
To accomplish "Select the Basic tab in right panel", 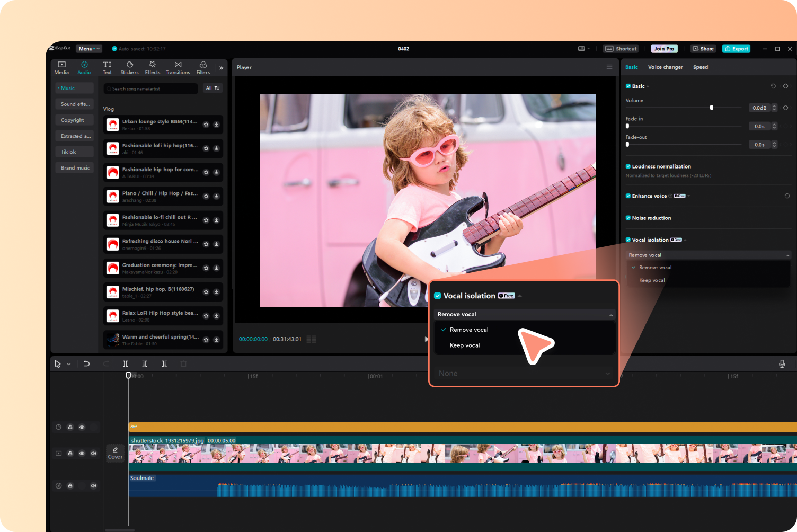I will [631, 67].
